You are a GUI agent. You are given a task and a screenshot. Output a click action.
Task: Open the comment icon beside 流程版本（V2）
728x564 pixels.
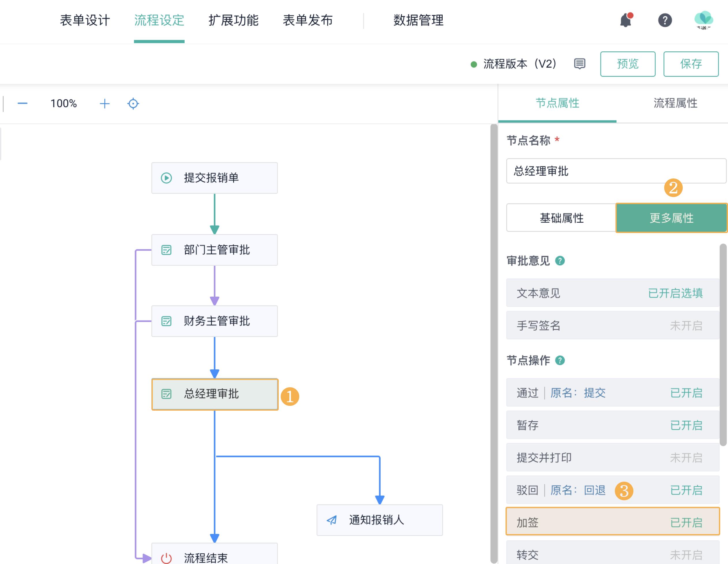pyautogui.click(x=579, y=64)
